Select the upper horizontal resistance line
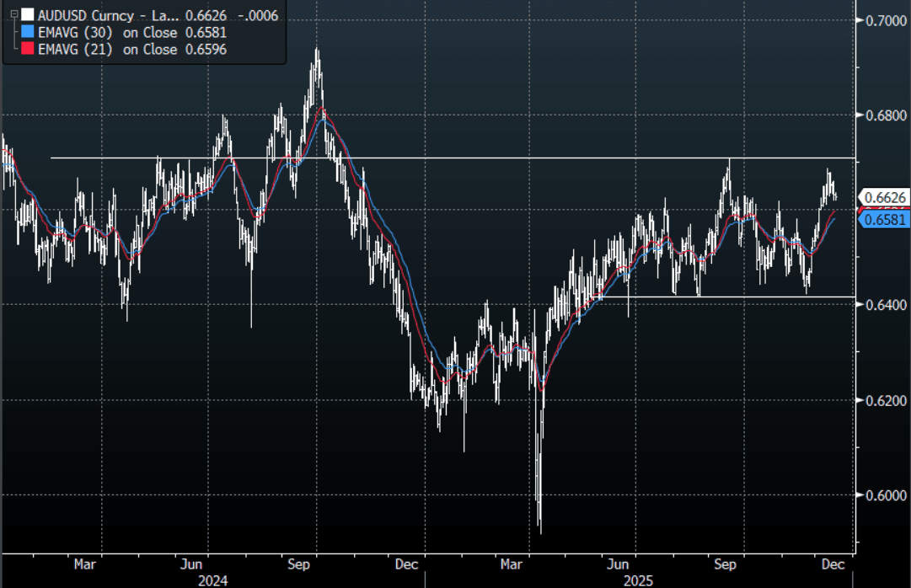This screenshot has width=911, height=588. 421,158
